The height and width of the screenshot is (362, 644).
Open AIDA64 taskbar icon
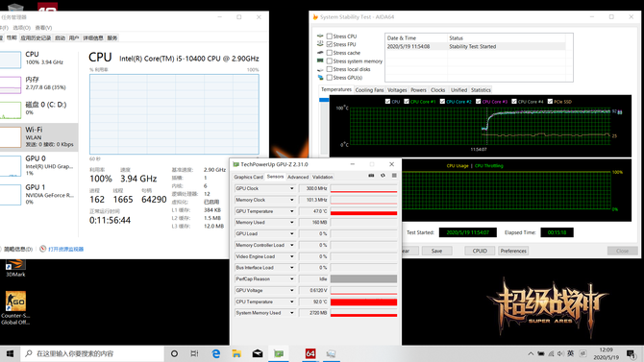click(310, 353)
